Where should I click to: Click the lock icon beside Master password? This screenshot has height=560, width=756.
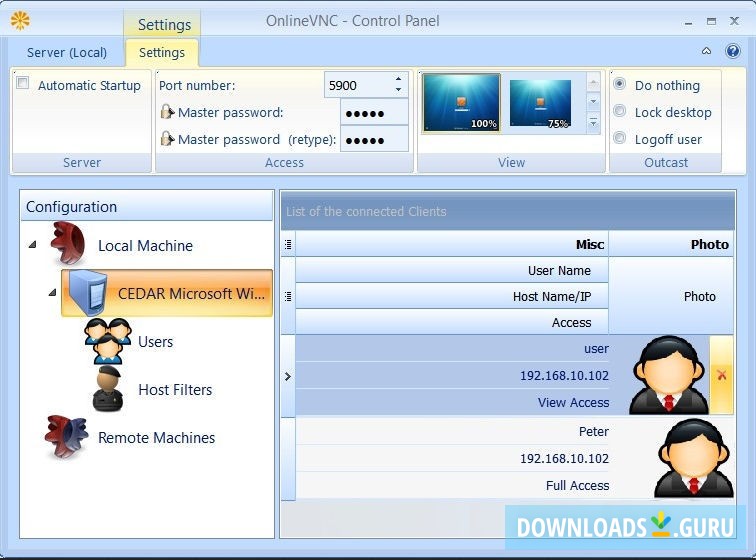point(167,112)
